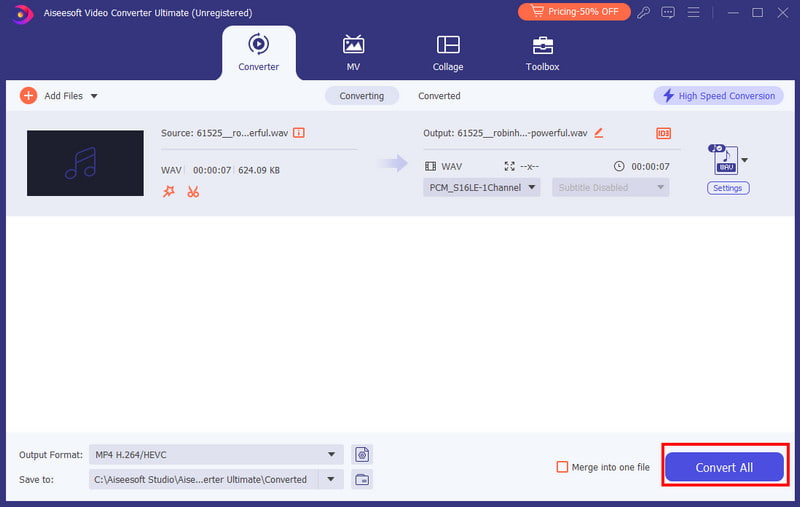The height and width of the screenshot is (507, 800).
Task: Click the edit effects star icon
Action: tap(168, 191)
